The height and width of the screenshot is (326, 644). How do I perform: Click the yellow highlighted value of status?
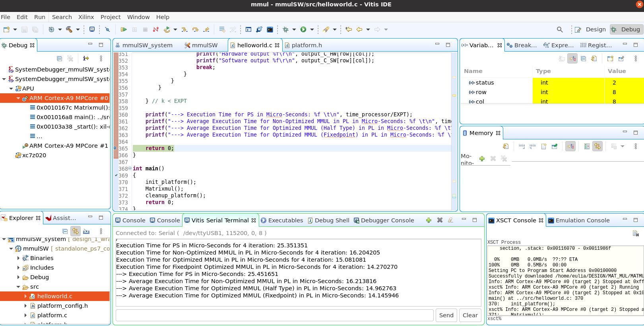click(614, 83)
